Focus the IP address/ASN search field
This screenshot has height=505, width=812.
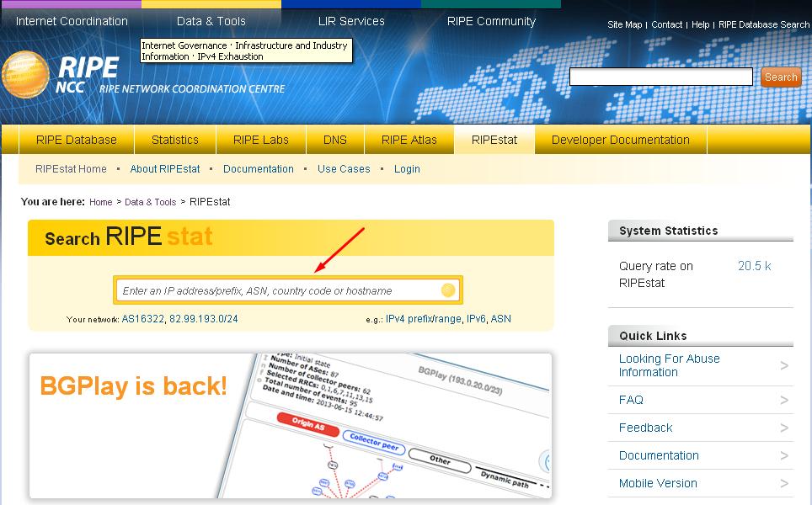(278, 290)
